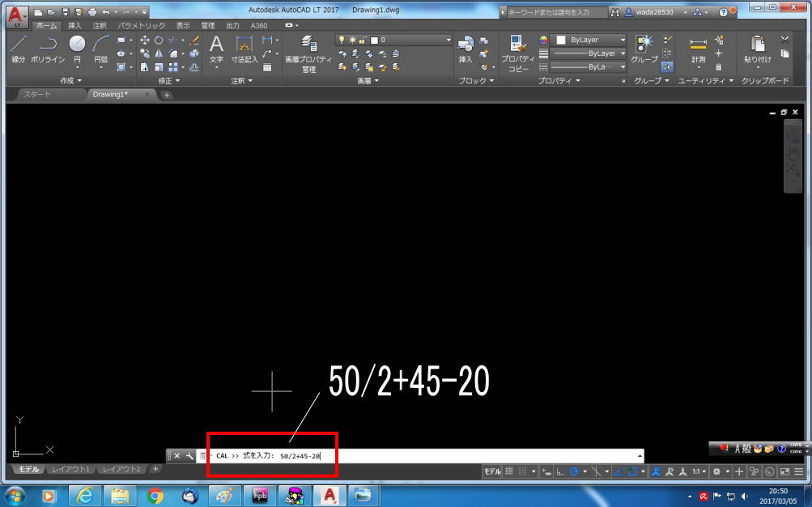
Task: Click the Plot/Print icon in quick access toolbar
Action: tap(92, 12)
